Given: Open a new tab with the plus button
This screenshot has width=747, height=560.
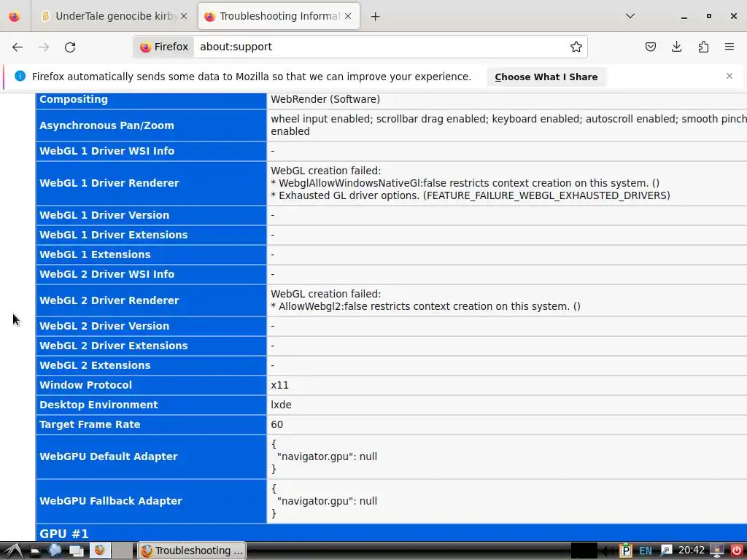Looking at the screenshot, I should (x=376, y=17).
